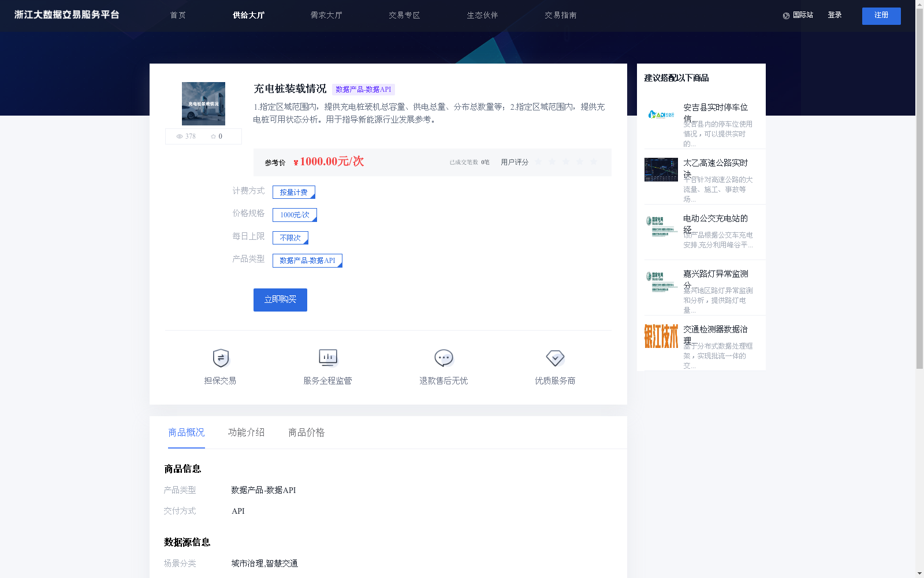Click the eye view-count icon
The image size is (924, 578).
(180, 136)
